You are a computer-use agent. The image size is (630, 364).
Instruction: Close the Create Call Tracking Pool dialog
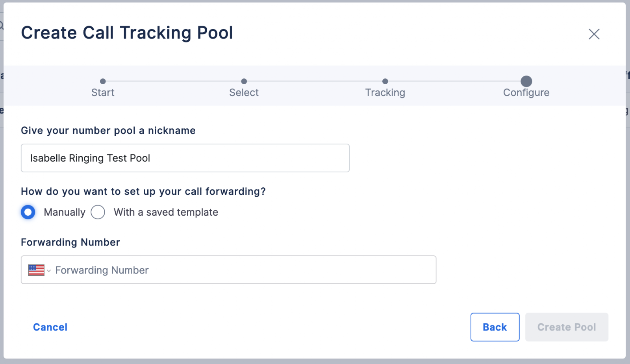pyautogui.click(x=594, y=34)
